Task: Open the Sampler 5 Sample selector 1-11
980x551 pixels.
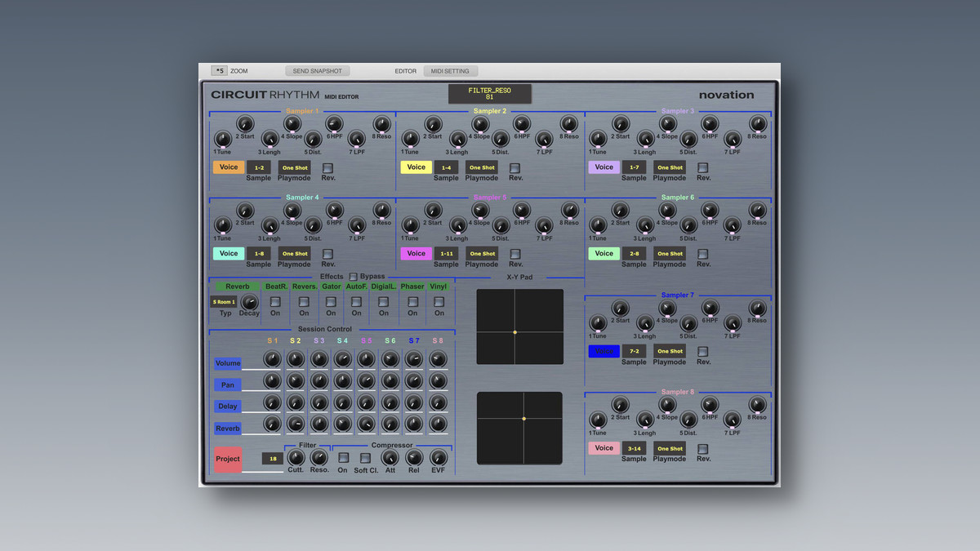Action: [446, 254]
